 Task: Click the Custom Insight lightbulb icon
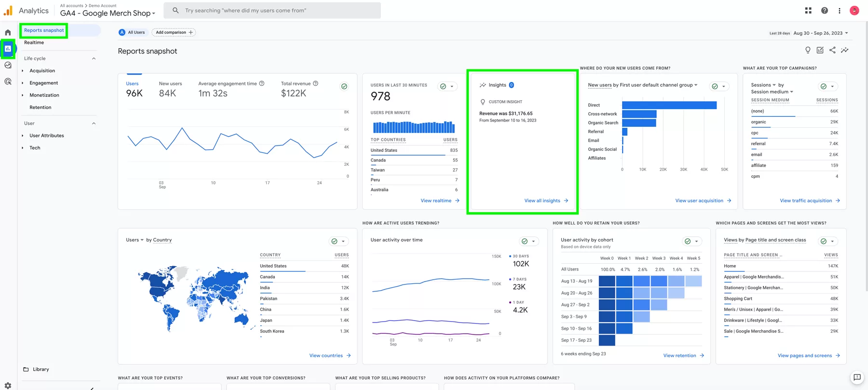click(x=483, y=102)
